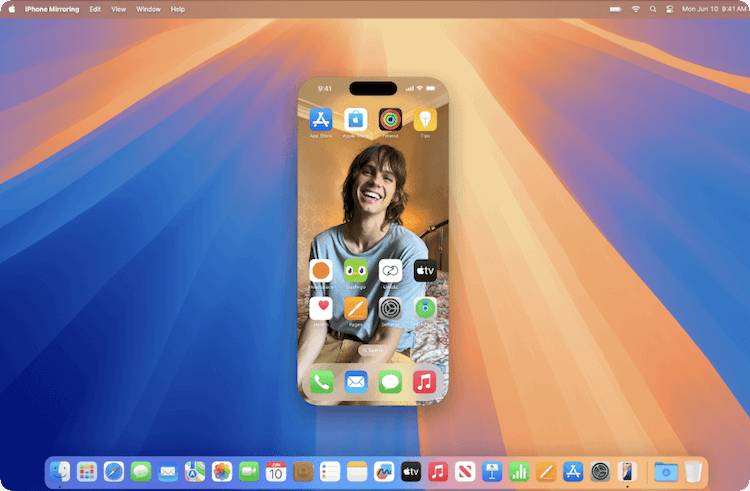Open Numbers from the Mac Dock
This screenshot has width=750, height=491.
point(519,472)
